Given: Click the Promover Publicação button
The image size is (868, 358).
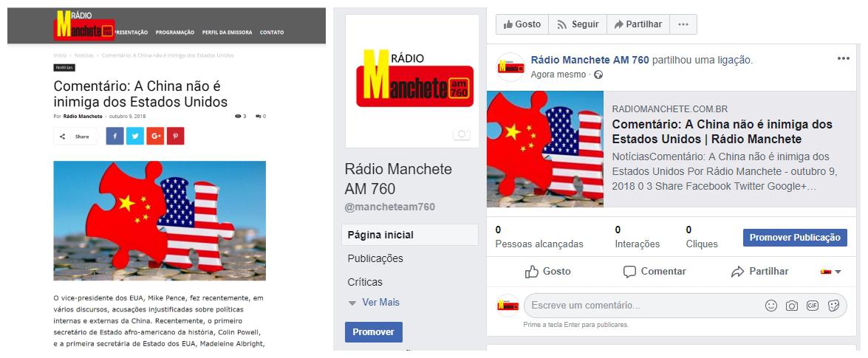Looking at the screenshot, I should (x=795, y=238).
